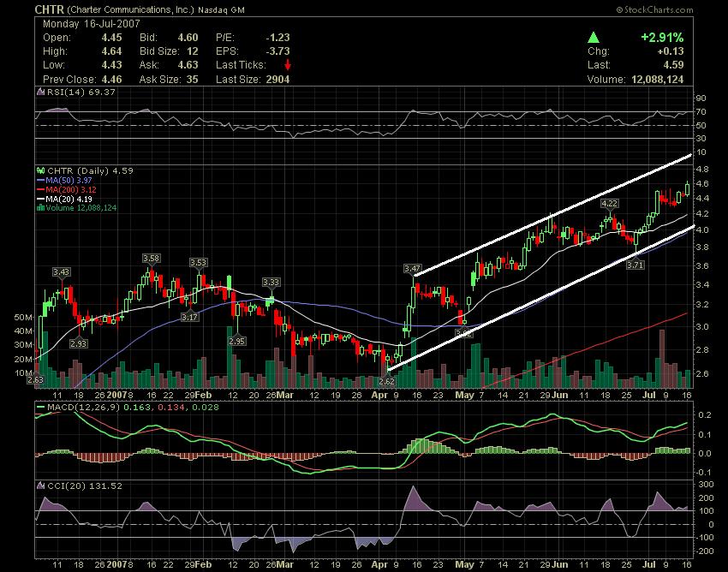Click the 4.8 price axis label

point(702,170)
